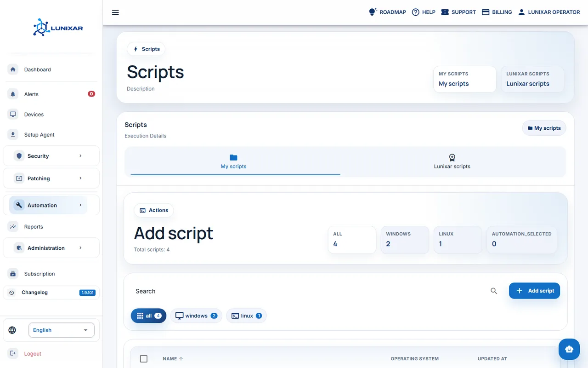The width and height of the screenshot is (588, 368).
Task: Click the Lunixar Operator user icon
Action: (521, 12)
